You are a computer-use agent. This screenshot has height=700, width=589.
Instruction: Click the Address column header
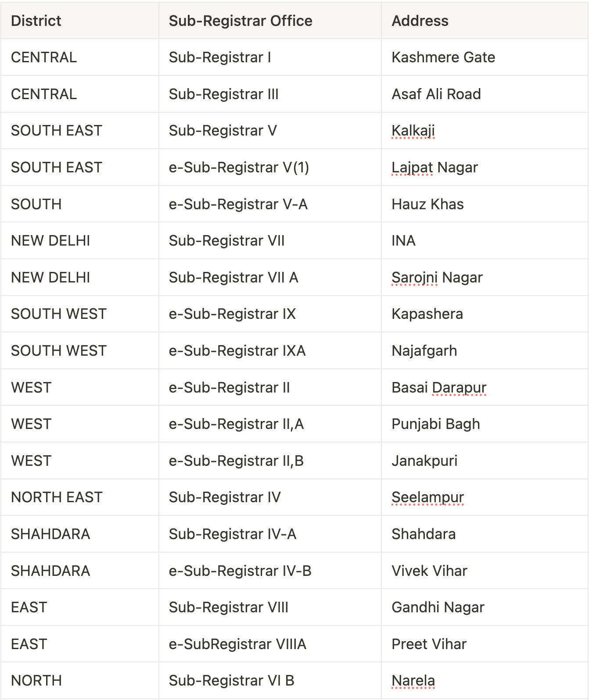(x=420, y=21)
